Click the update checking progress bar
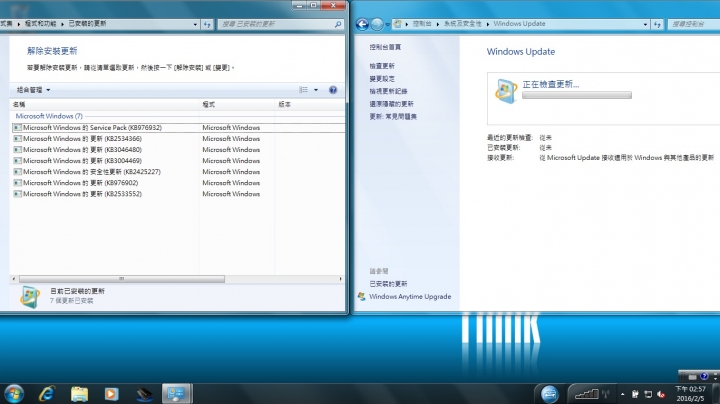This screenshot has height=404, width=720. [577, 95]
